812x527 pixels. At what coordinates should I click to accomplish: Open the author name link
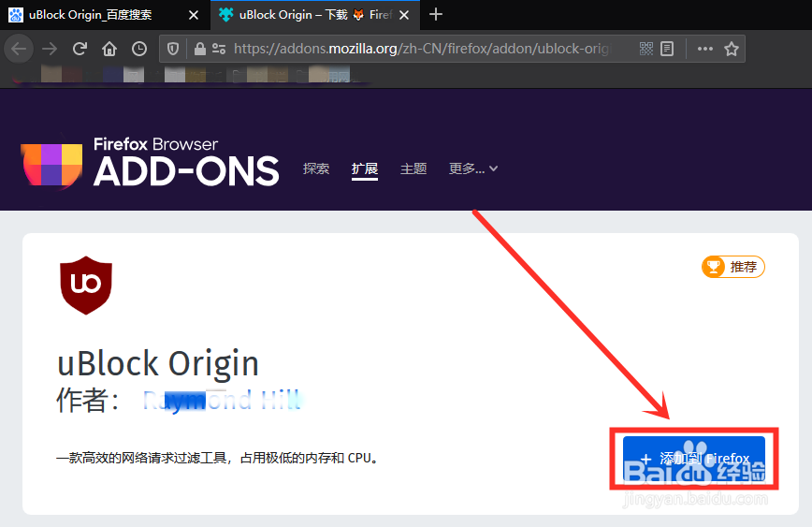coord(223,401)
